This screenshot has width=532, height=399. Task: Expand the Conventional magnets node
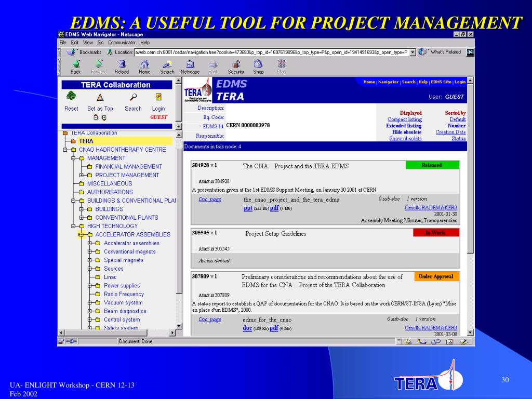click(x=89, y=251)
